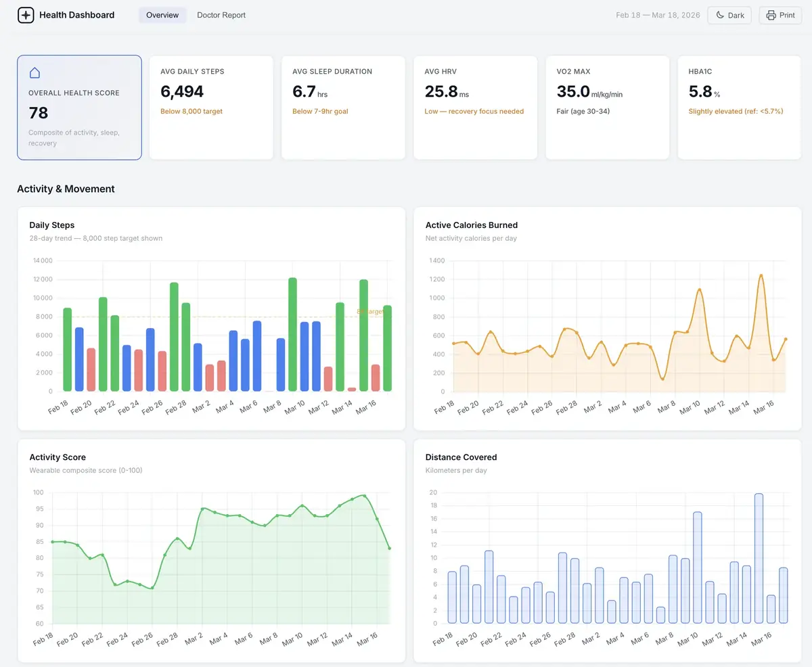This screenshot has width=812, height=667.
Task: Click the VO2 Max card
Action: pos(607,108)
